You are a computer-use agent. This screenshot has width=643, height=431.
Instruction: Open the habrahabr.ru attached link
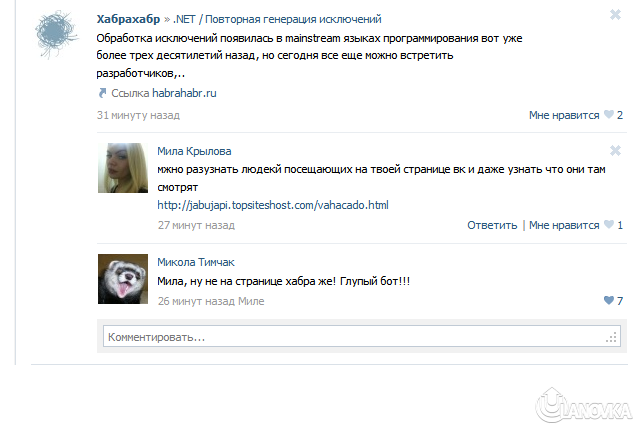click(x=184, y=93)
